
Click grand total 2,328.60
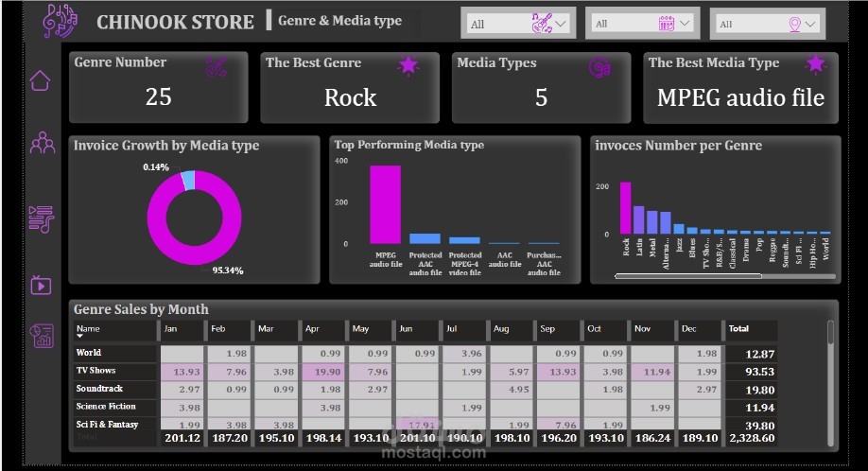coord(752,438)
